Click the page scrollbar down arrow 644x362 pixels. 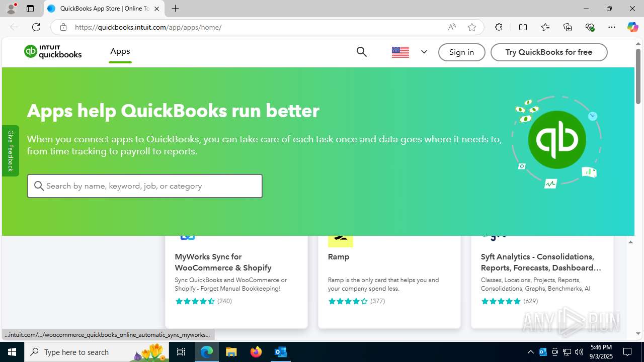(638, 334)
